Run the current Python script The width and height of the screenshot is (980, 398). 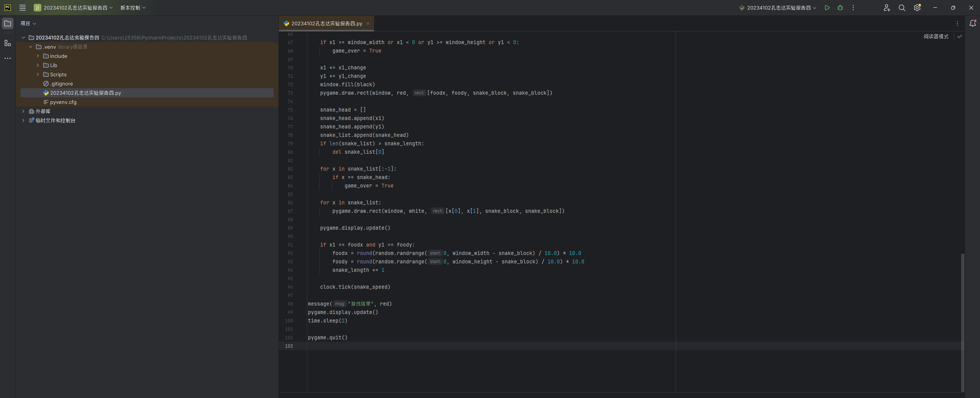coord(827,8)
